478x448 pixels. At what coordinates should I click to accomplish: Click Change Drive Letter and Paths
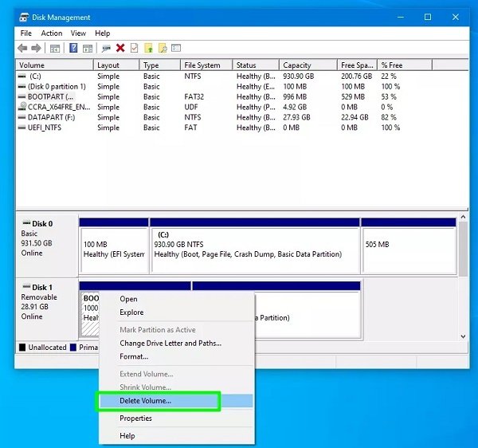(x=170, y=344)
